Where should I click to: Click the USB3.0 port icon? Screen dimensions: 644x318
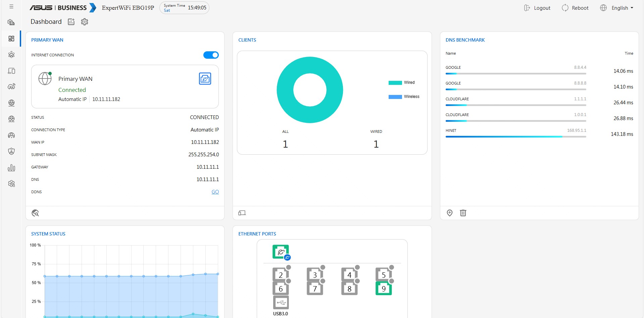coord(281,303)
